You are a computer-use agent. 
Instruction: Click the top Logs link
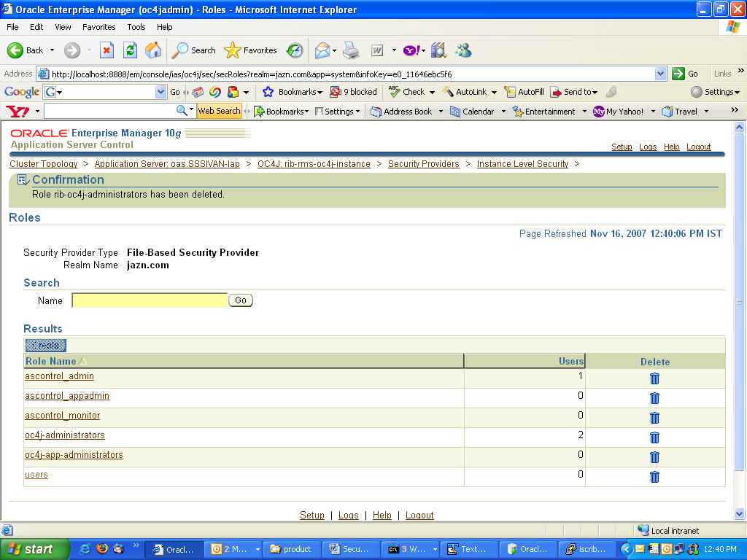click(648, 147)
